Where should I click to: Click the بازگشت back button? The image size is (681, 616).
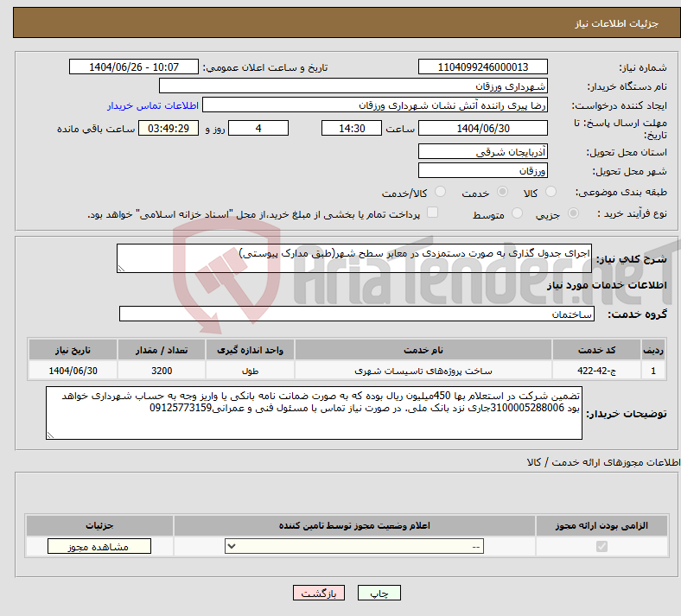(319, 593)
